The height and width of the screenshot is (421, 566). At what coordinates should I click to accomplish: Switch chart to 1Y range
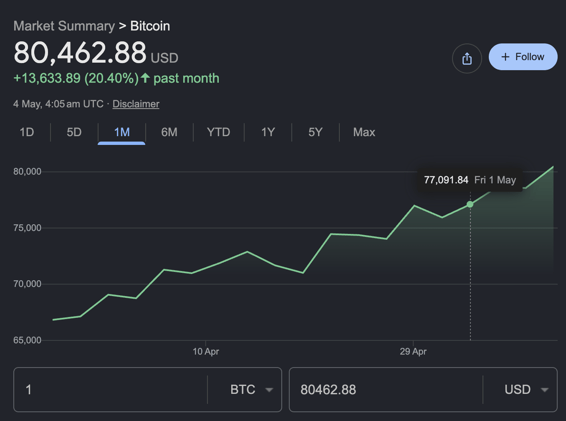pos(268,132)
